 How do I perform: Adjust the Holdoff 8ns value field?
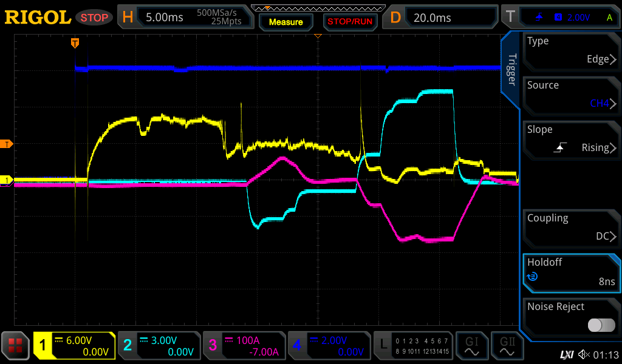[571, 272]
